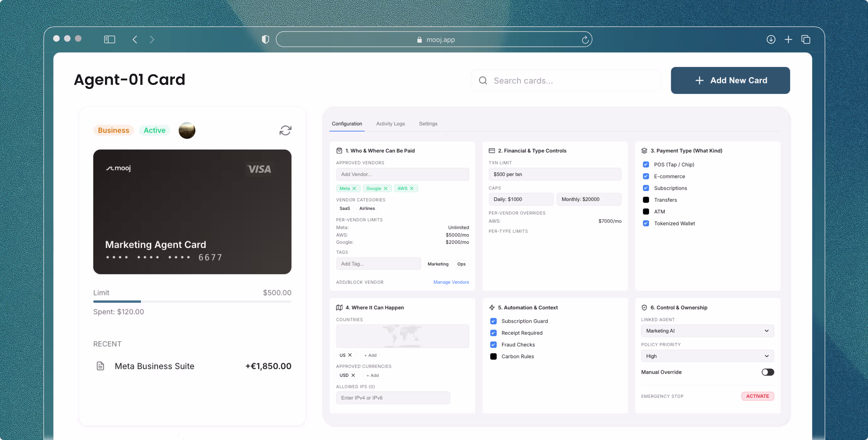Toggle Subscription Guard checkbox
The width and height of the screenshot is (868, 440).
tap(493, 321)
